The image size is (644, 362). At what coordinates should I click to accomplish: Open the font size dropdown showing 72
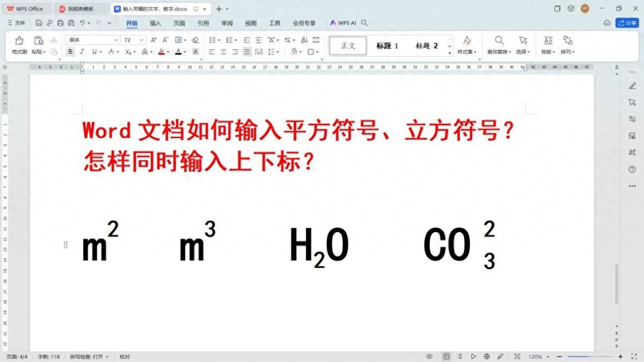(142, 40)
